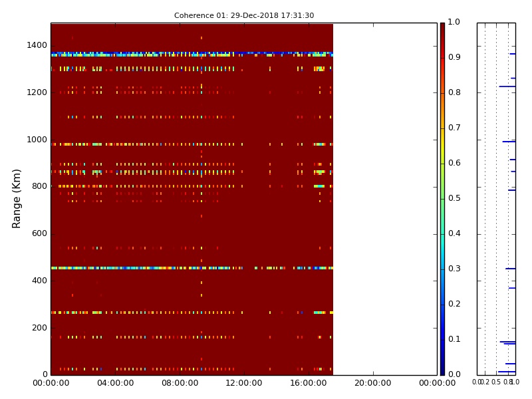532x399 pixels.
Task: Click the 'Range (Km)' y-axis label
Action: tap(16, 199)
